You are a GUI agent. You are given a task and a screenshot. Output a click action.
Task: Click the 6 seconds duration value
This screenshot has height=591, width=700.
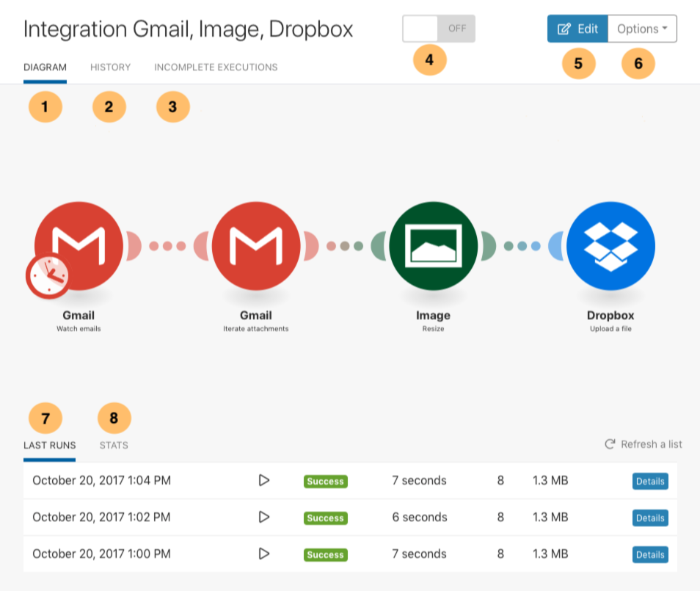coord(420,517)
